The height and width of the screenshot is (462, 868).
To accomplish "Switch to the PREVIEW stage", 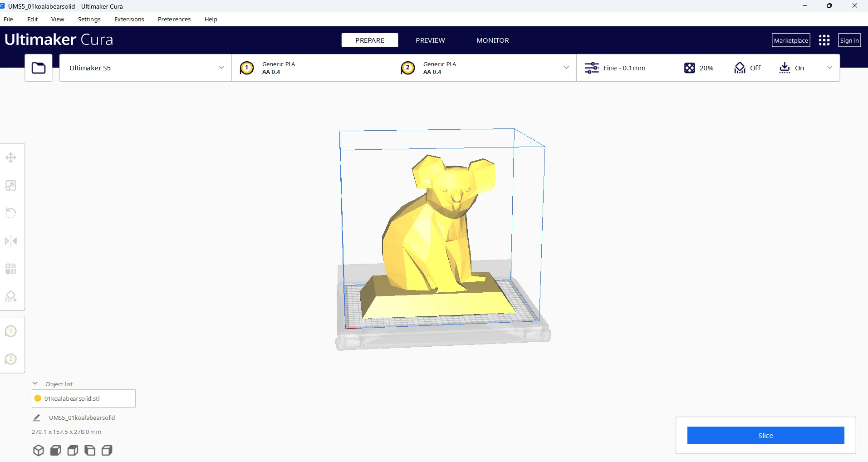I will point(430,40).
